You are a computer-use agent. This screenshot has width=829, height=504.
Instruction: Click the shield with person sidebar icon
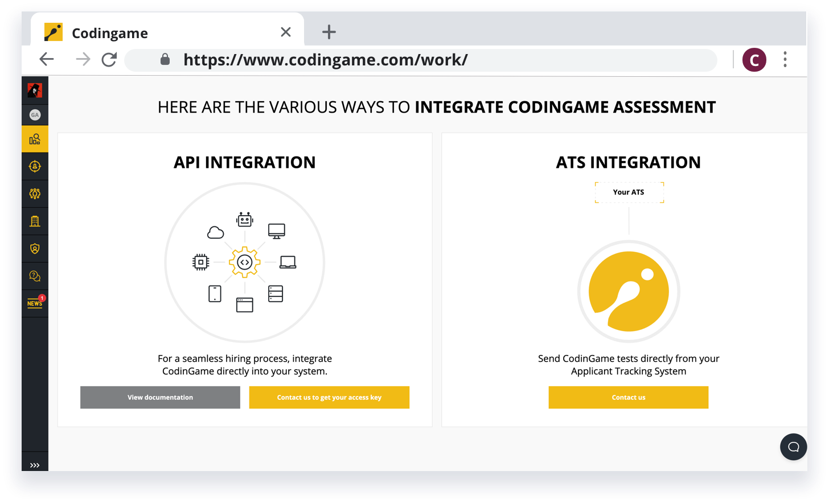click(x=35, y=249)
